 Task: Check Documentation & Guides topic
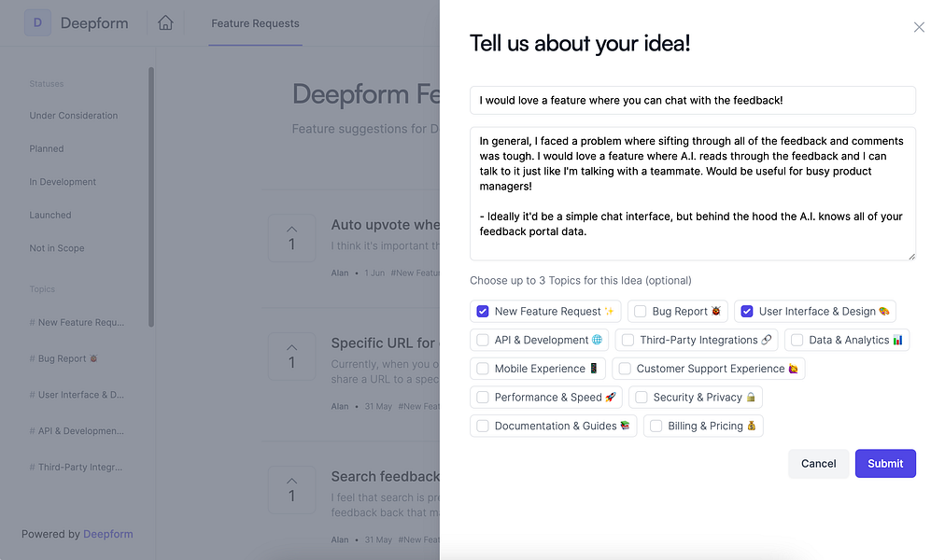482,426
